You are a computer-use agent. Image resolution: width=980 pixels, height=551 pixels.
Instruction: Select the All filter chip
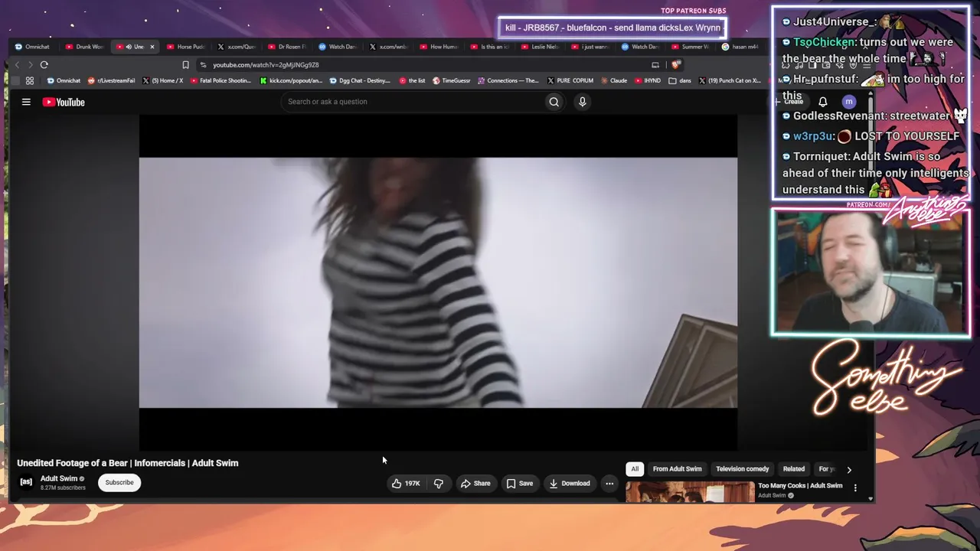point(635,469)
